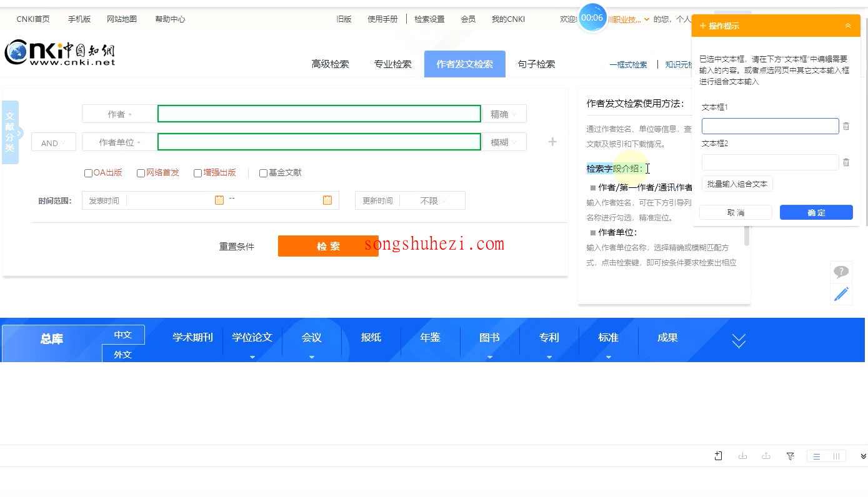The height and width of the screenshot is (497, 868).
Task: Open 帮助中心 link
Action: (170, 19)
